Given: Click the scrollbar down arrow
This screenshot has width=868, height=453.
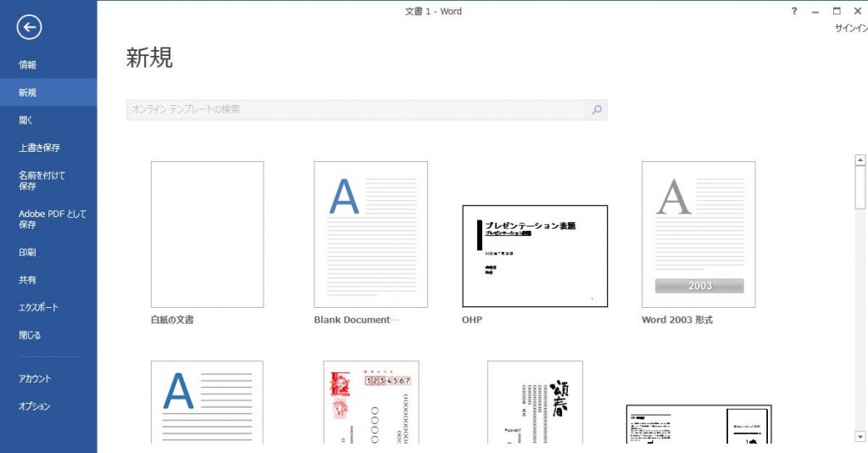Looking at the screenshot, I should 860,437.
